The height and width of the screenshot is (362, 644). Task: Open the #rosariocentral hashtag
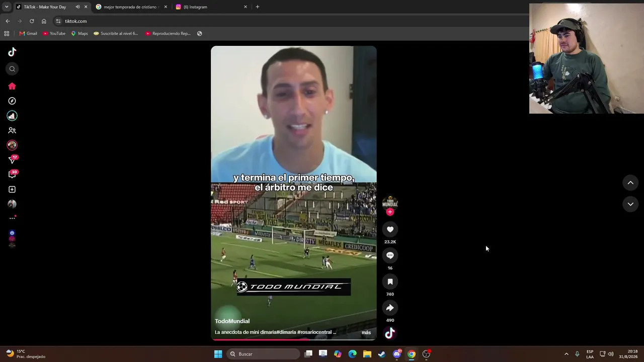[x=314, y=332]
